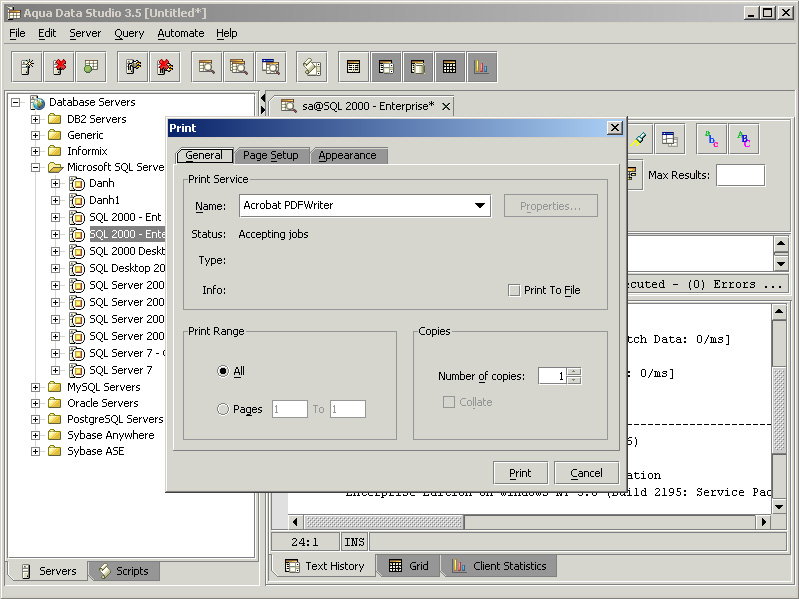The width and height of the screenshot is (799, 599).
Task: Close the sa@SQL 2000 - Enterprise tab
Action: pos(446,106)
